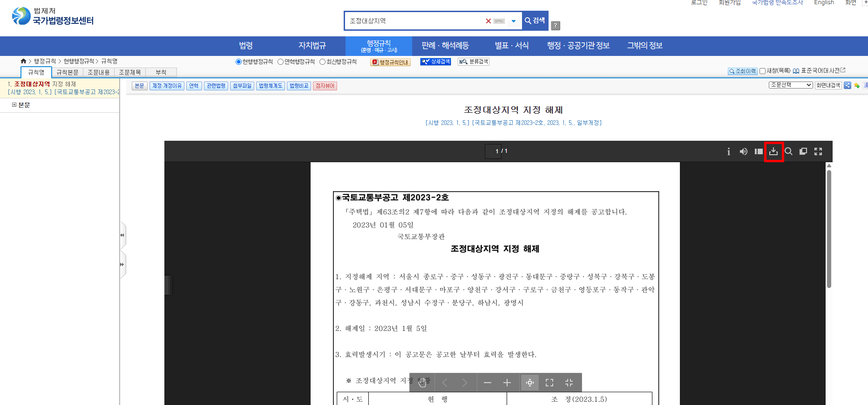Zoom in with the plus icon
The width and height of the screenshot is (868, 405).
click(x=507, y=383)
